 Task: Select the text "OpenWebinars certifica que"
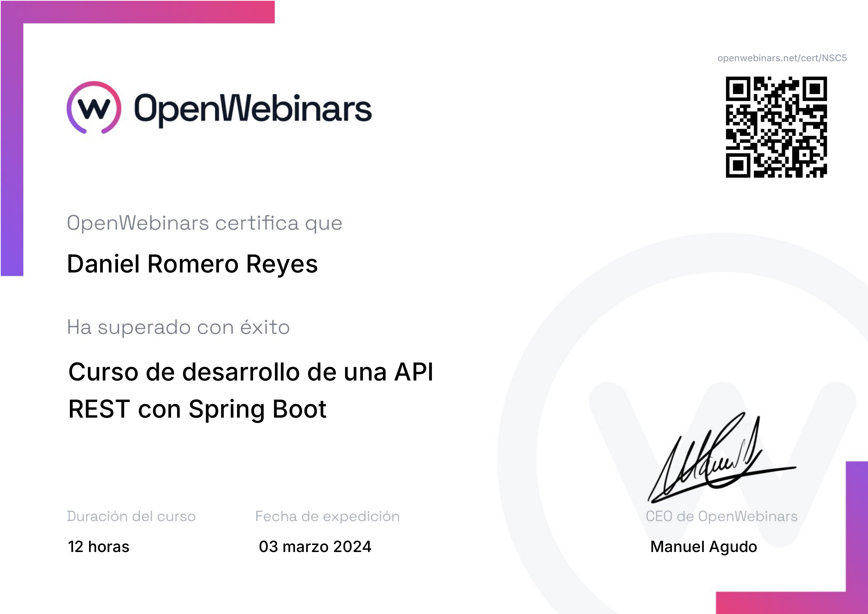pyautogui.click(x=204, y=223)
